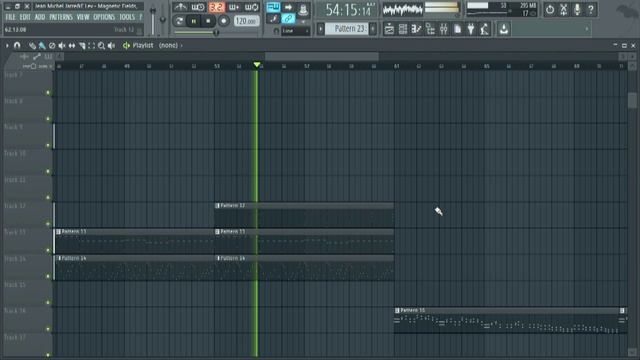Open the FILE menu

pyautogui.click(x=10, y=17)
